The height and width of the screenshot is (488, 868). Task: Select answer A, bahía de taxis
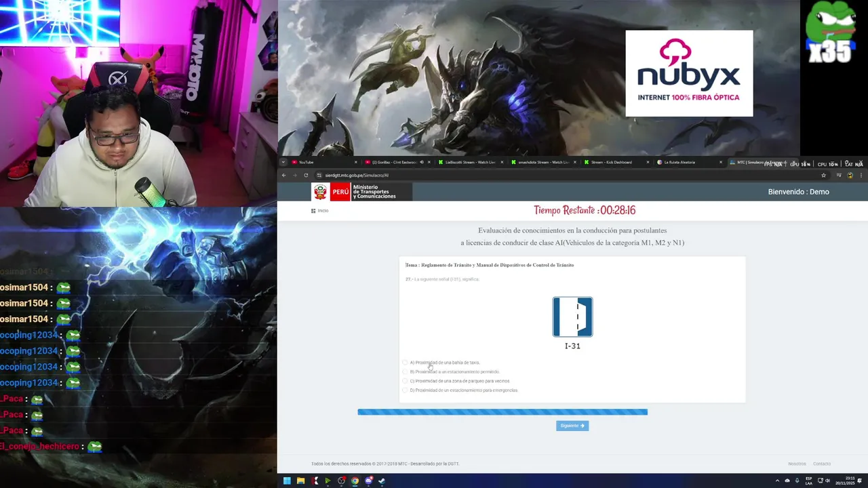point(442,363)
